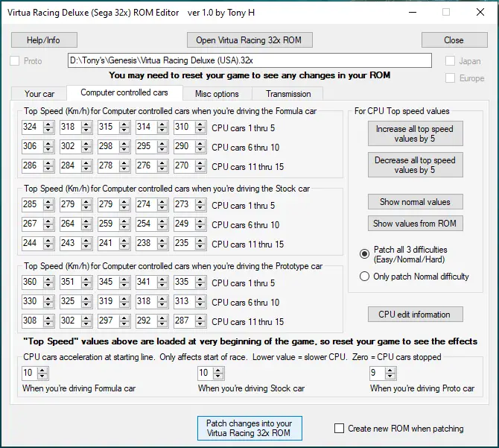This screenshot has width=499, height=448.
Task: Open the Help/Info dialog
Action: click(44, 40)
